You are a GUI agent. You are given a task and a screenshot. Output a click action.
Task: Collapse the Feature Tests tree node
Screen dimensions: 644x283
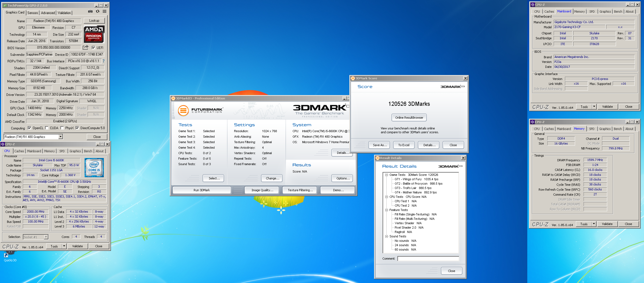386,210
